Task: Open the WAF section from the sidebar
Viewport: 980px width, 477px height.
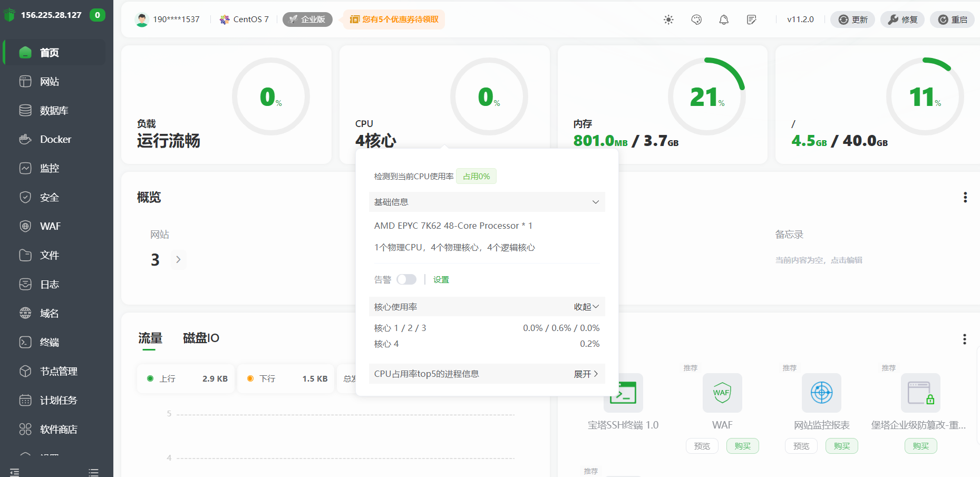Action: [x=50, y=226]
